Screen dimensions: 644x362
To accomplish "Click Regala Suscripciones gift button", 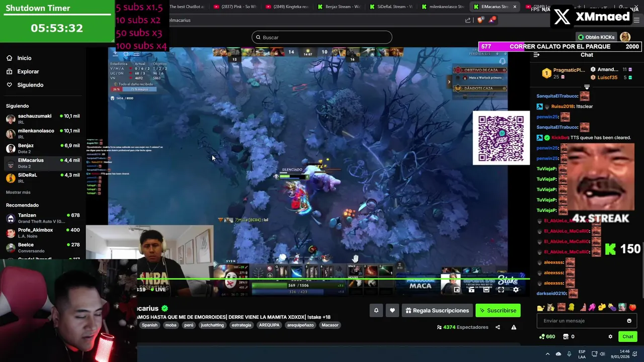I will [x=437, y=310].
